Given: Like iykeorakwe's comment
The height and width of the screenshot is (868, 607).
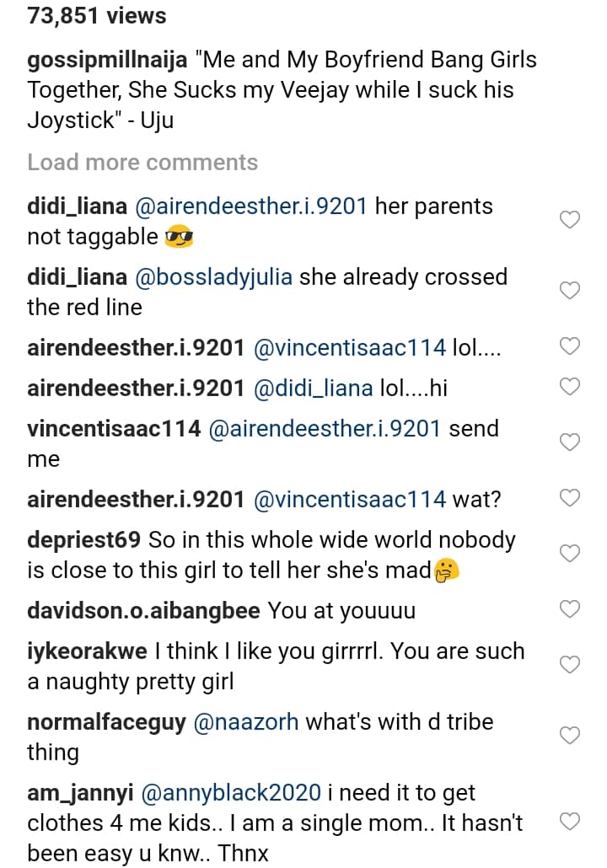Looking at the screenshot, I should (570, 665).
